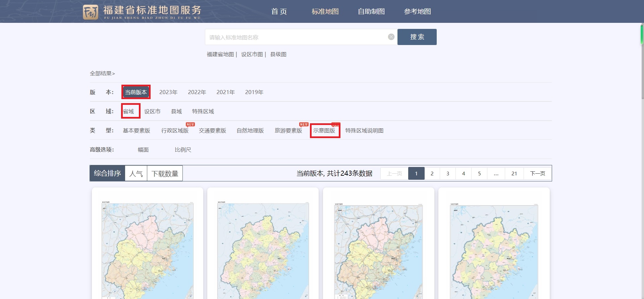
Task: Go to results page 5
Action: 479,173
